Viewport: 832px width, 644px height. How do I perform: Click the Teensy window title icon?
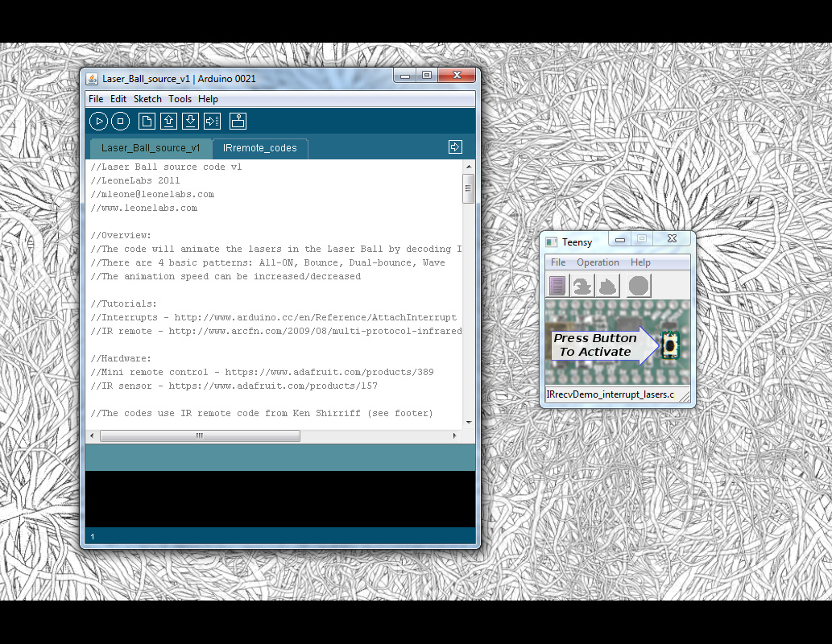click(x=552, y=242)
